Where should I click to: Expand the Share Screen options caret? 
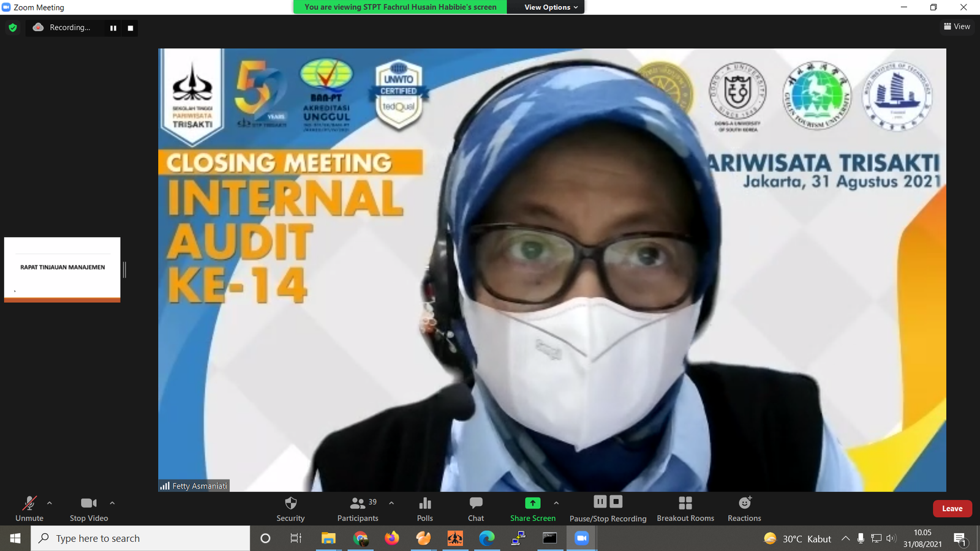(556, 503)
